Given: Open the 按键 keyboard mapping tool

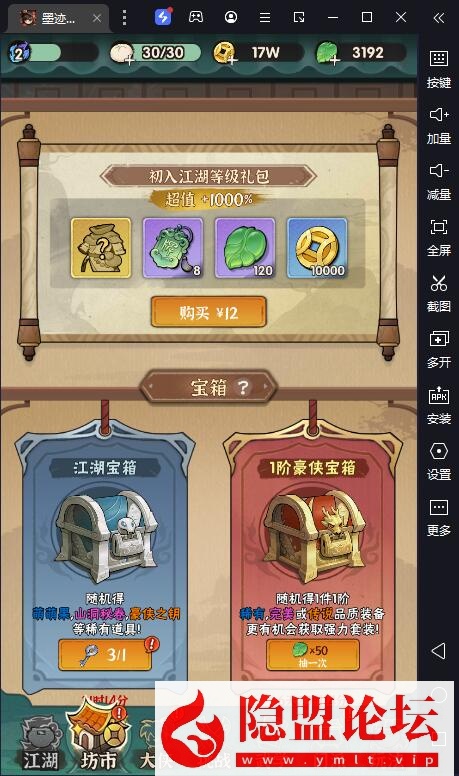Looking at the screenshot, I should coord(439,69).
